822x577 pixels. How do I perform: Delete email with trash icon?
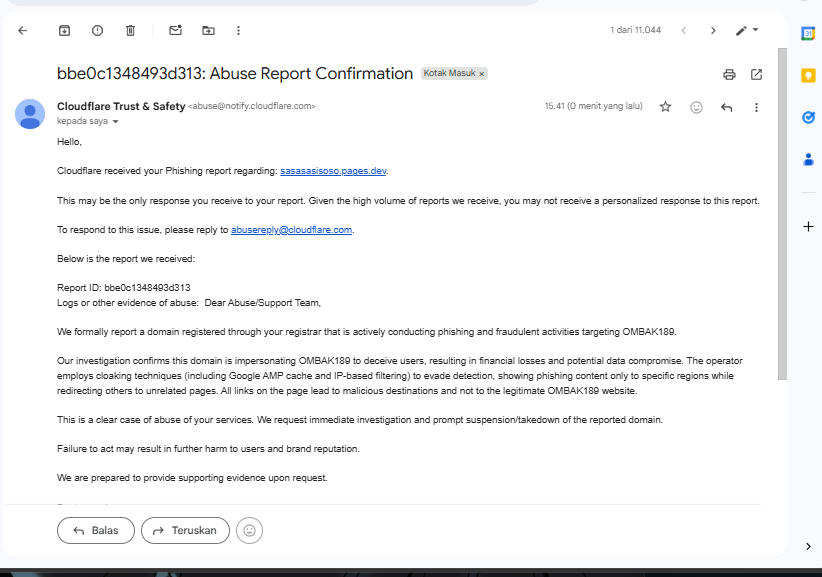[x=131, y=30]
